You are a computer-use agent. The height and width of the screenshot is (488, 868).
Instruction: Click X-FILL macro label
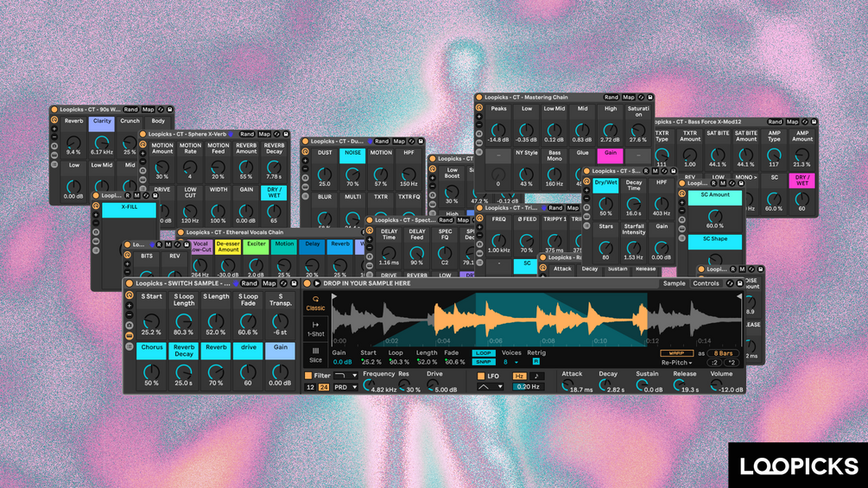pos(129,210)
